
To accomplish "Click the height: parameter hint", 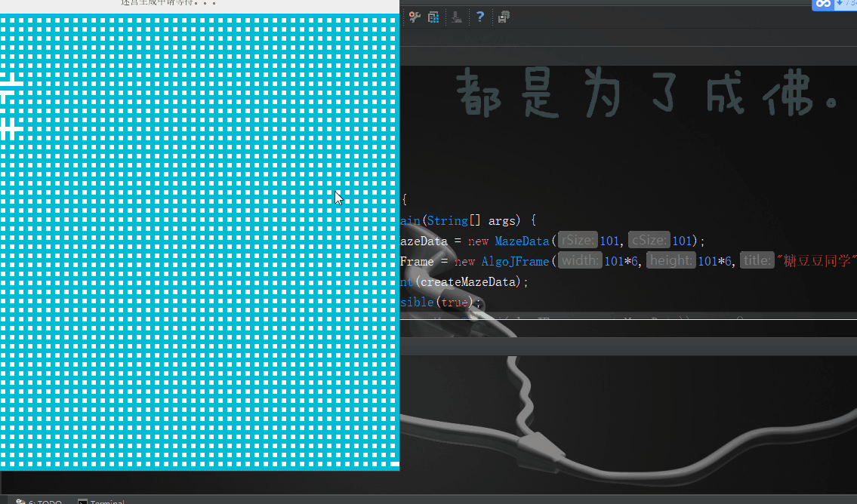I will pyautogui.click(x=670, y=260).
